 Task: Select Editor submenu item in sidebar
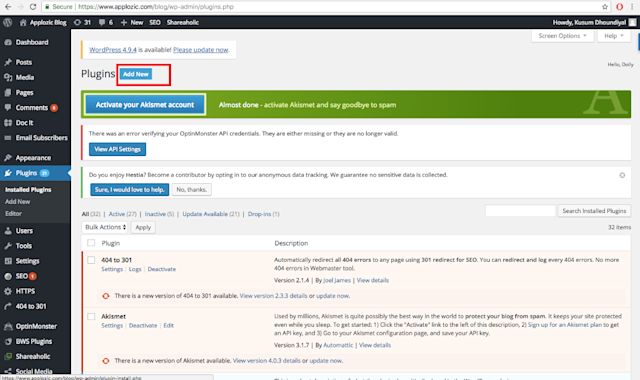pos(13,213)
